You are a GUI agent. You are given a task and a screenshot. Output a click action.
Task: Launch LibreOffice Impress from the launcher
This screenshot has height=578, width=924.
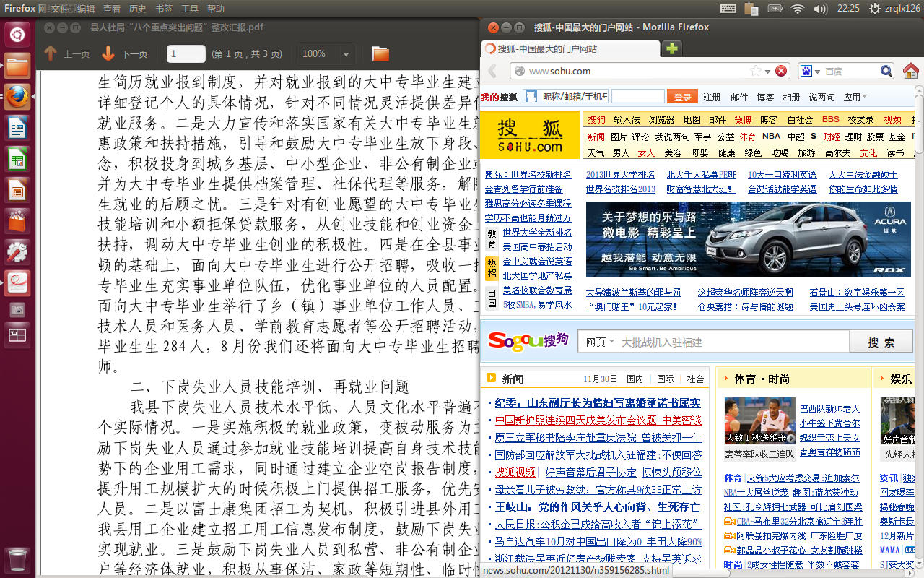[17, 191]
